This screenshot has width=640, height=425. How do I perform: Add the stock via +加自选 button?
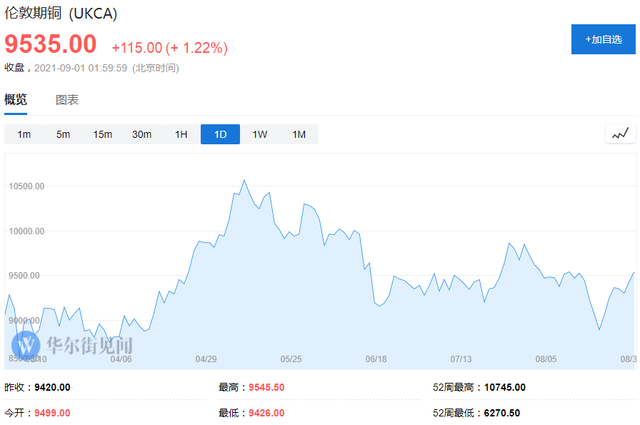pyautogui.click(x=601, y=40)
